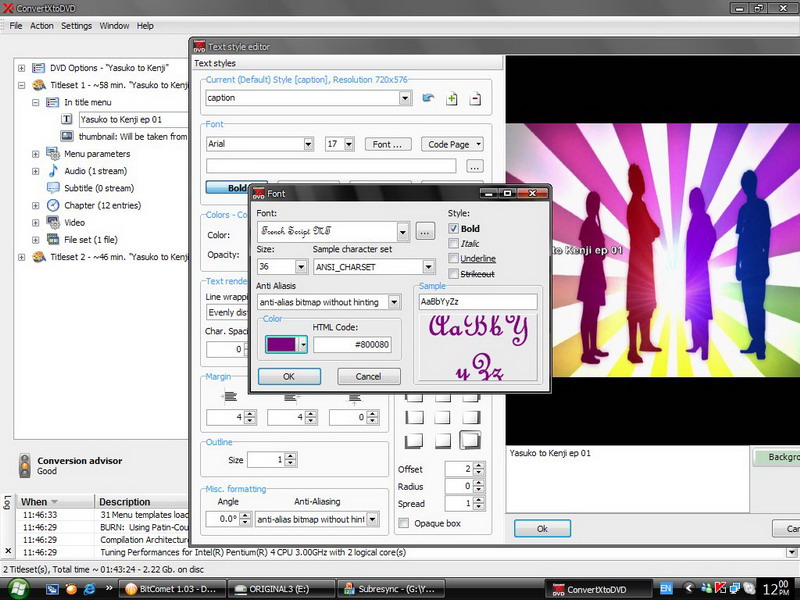This screenshot has height=600, width=800.
Task: Add a new text style with plus icon
Action: [x=452, y=98]
